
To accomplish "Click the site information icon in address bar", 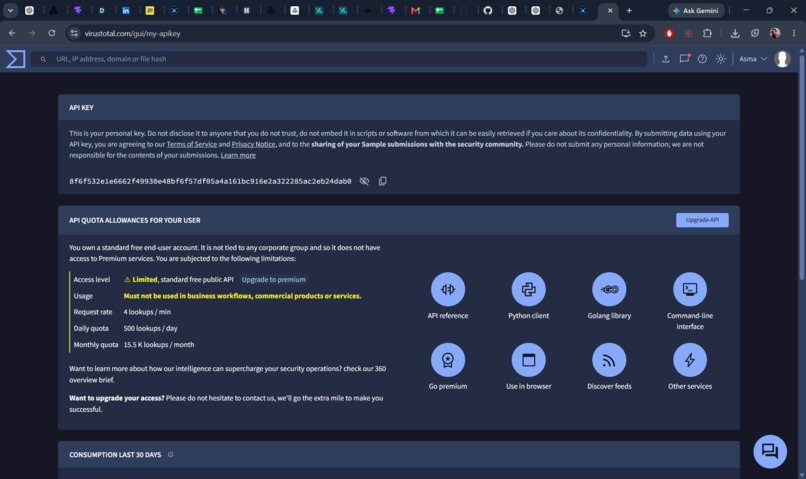I will [x=75, y=33].
